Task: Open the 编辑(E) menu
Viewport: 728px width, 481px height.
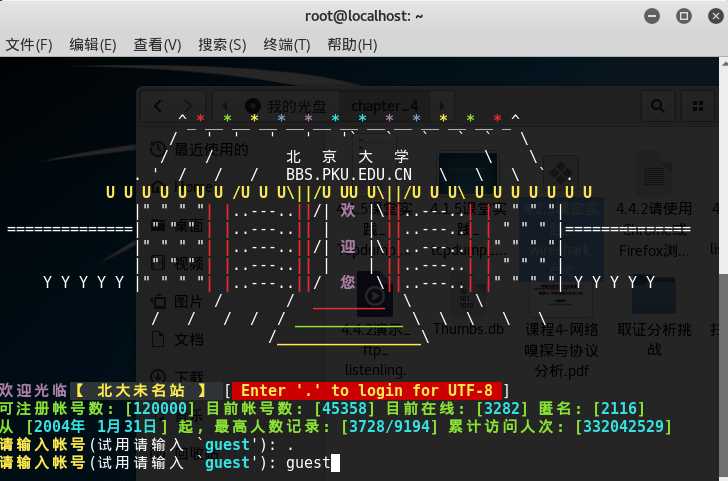Action: 93,45
